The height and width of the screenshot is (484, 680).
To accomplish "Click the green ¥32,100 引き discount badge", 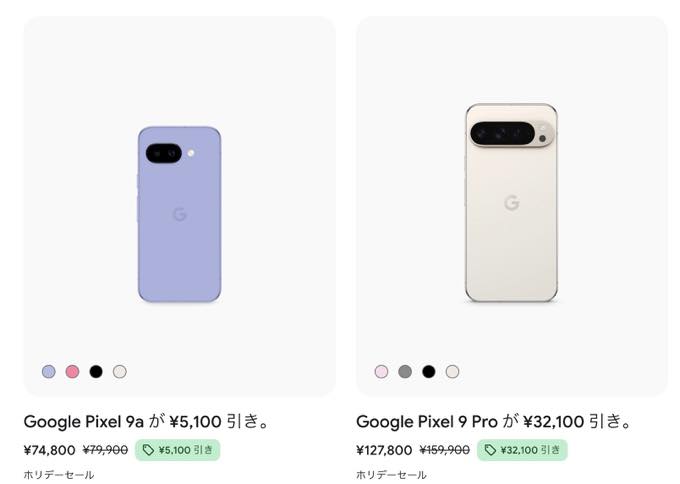I will tap(522, 450).
